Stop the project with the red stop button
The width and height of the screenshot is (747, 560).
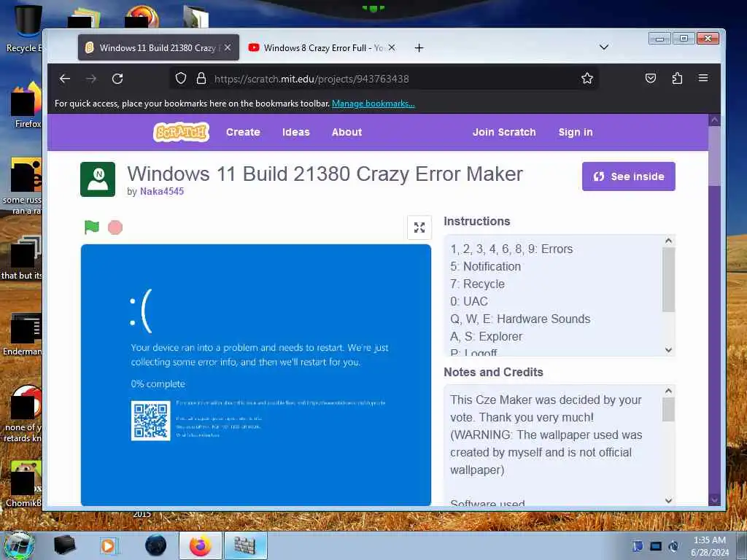coord(115,227)
